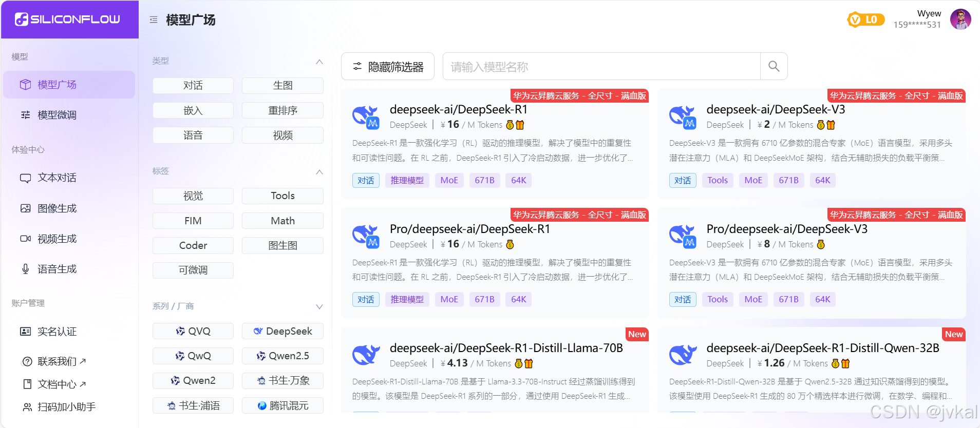Filter by the QwQ series

click(193, 356)
